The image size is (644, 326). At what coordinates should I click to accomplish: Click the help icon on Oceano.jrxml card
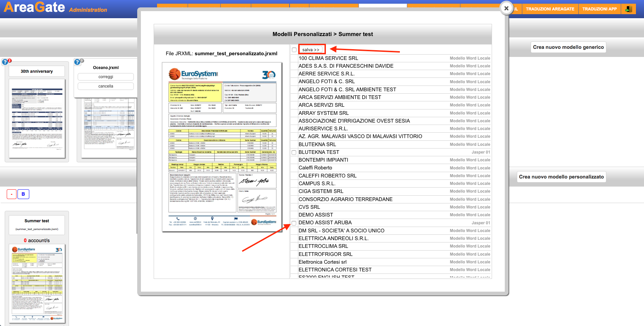click(77, 62)
